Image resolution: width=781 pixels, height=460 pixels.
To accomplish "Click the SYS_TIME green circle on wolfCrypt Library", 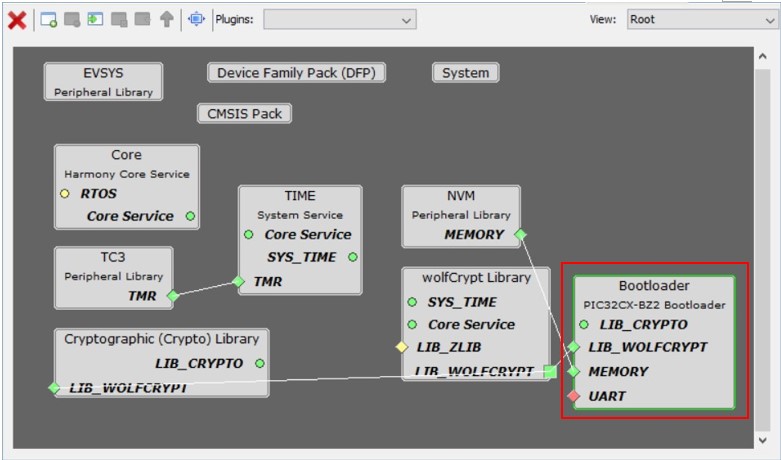I will (x=412, y=302).
